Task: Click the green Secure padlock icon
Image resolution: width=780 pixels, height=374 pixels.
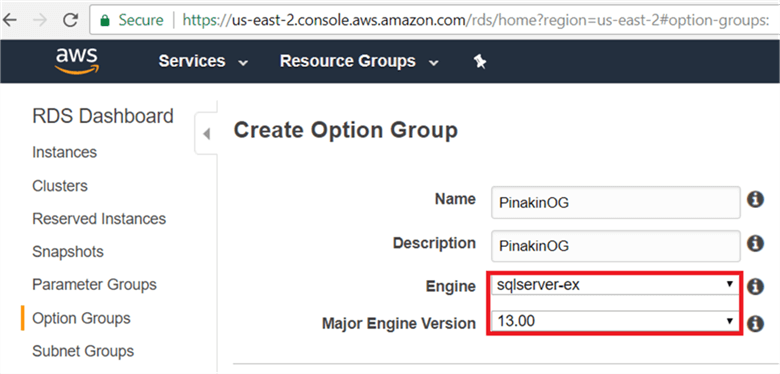Action: (x=104, y=20)
